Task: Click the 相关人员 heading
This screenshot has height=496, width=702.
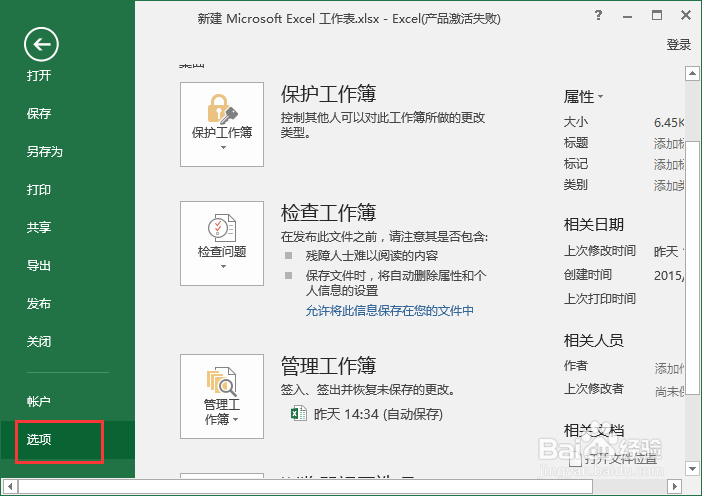Action: [594, 341]
